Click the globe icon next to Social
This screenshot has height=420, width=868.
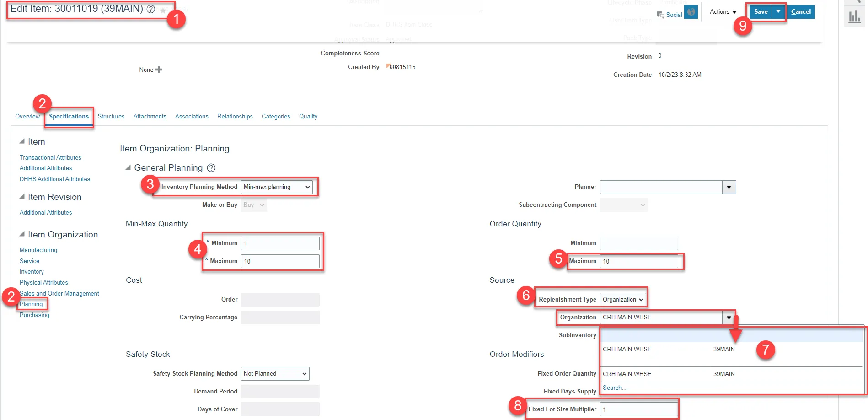(691, 12)
